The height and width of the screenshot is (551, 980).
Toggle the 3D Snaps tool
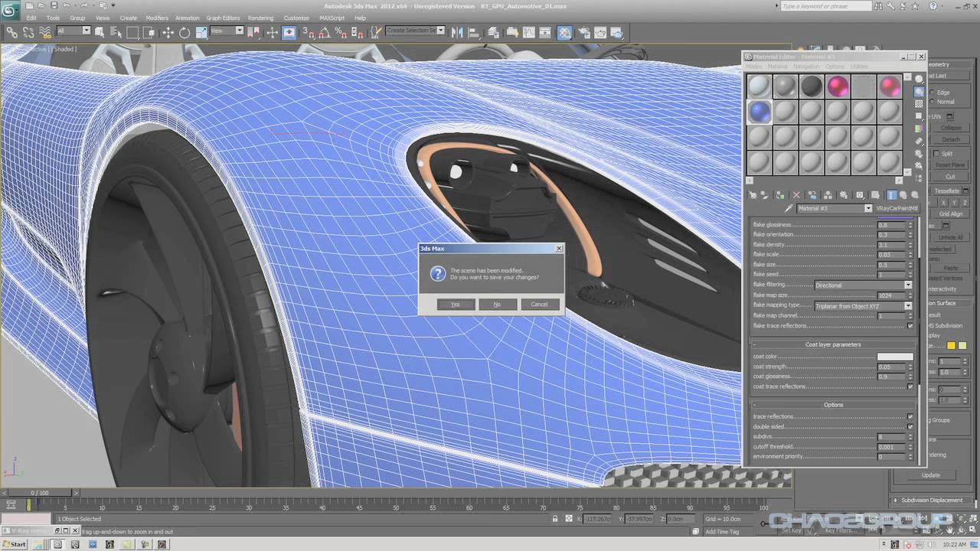tap(307, 32)
